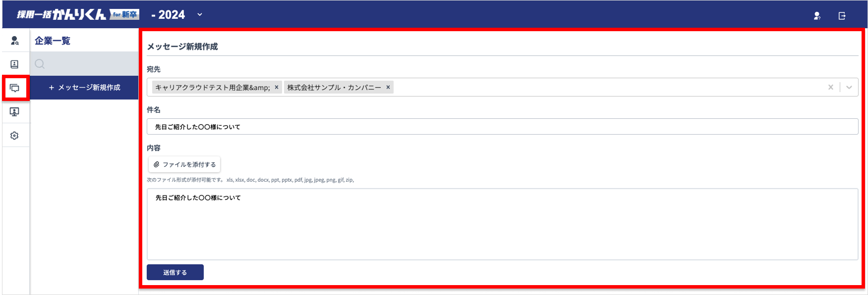
Task: Open the 2024 year dropdown
Action: [x=200, y=14]
